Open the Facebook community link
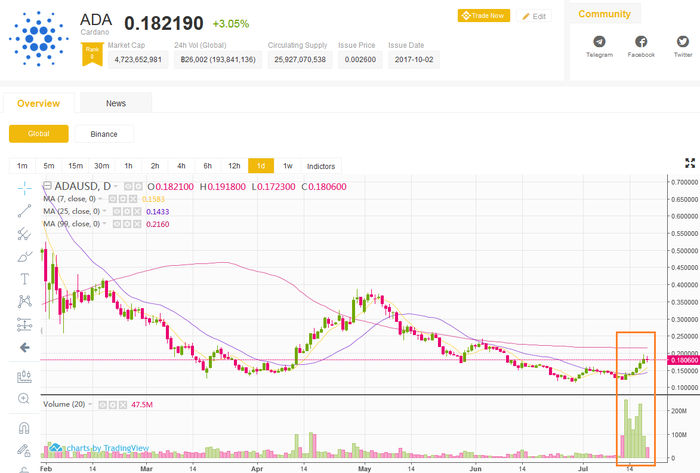 tap(641, 46)
